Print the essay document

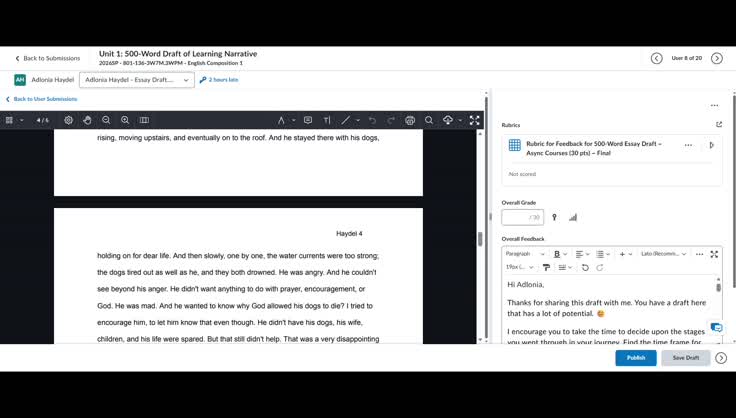(410, 120)
